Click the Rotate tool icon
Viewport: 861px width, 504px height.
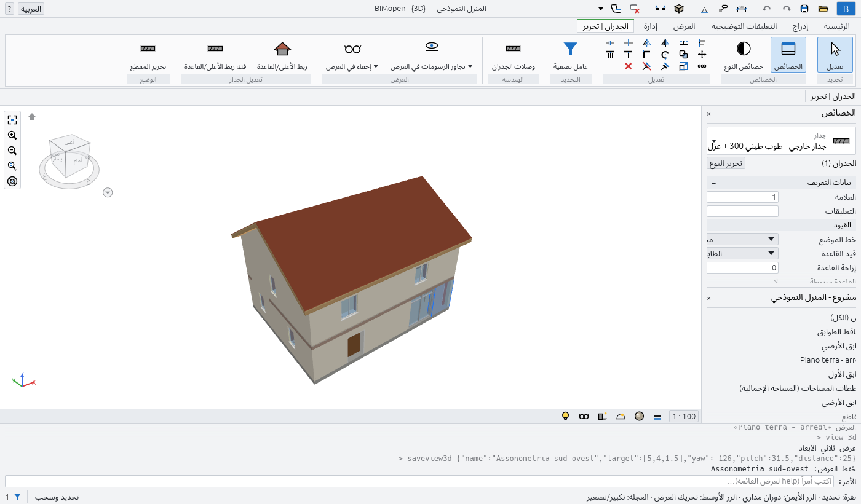[665, 54]
